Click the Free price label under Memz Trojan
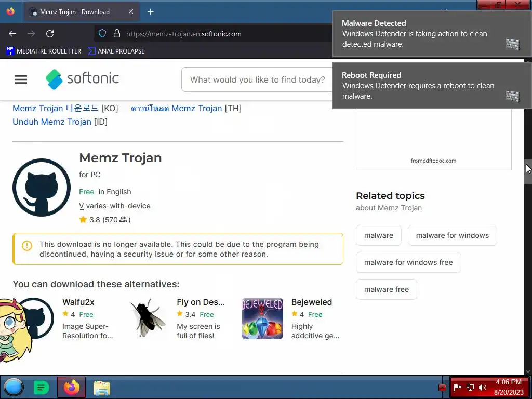The image size is (532, 399). [x=87, y=192]
